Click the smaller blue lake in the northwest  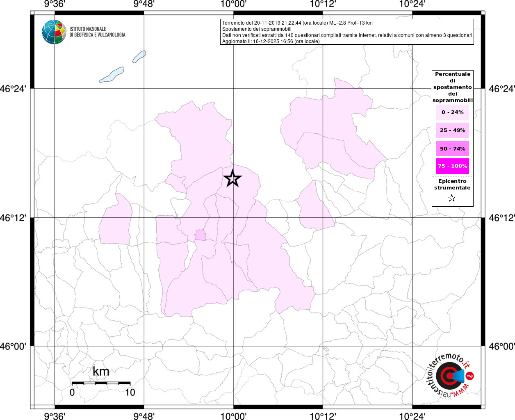point(139,57)
